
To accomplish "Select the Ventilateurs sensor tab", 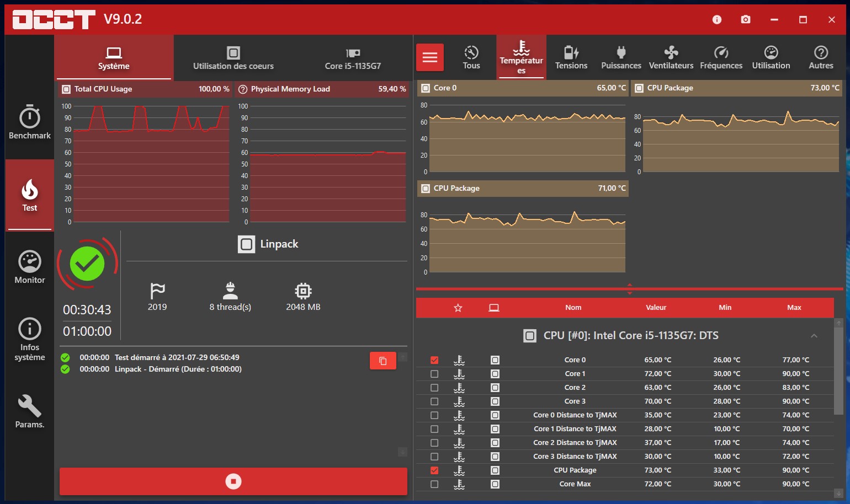I will click(x=671, y=57).
